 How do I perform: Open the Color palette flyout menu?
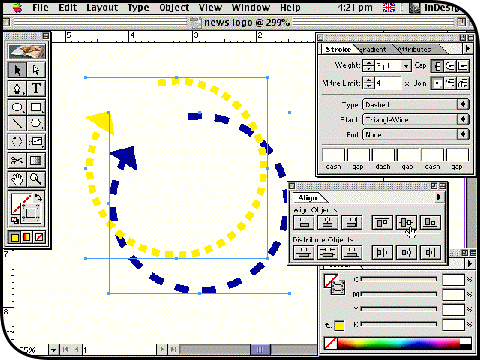point(470,263)
